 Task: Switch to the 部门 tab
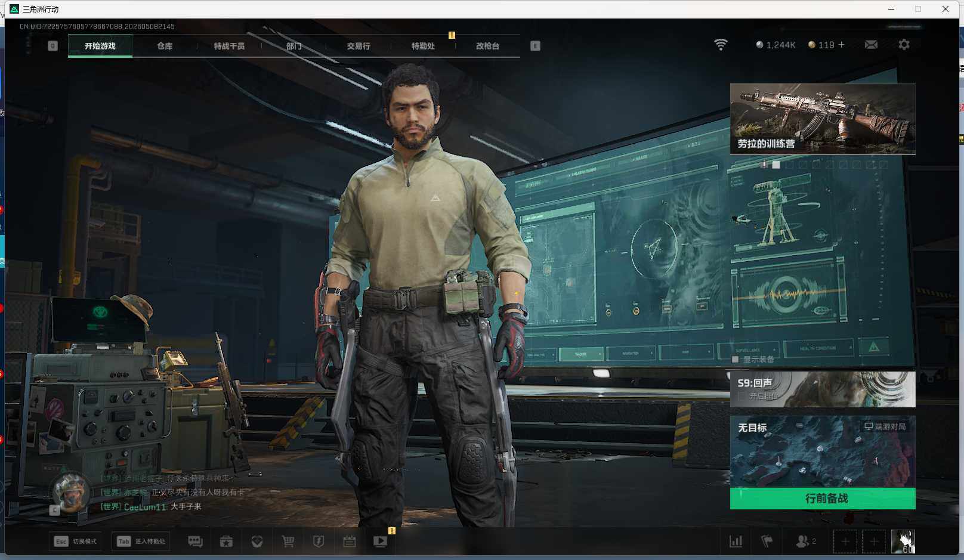(293, 46)
